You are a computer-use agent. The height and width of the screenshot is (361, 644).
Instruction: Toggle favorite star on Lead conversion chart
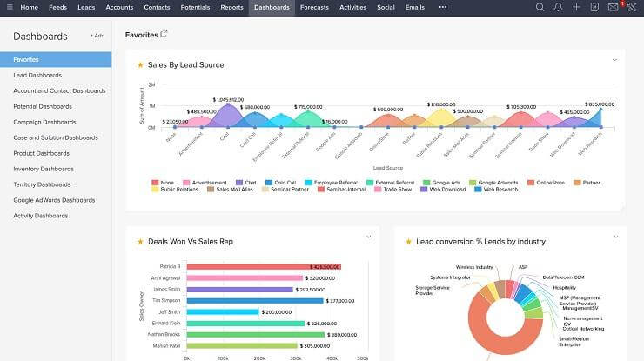click(408, 241)
